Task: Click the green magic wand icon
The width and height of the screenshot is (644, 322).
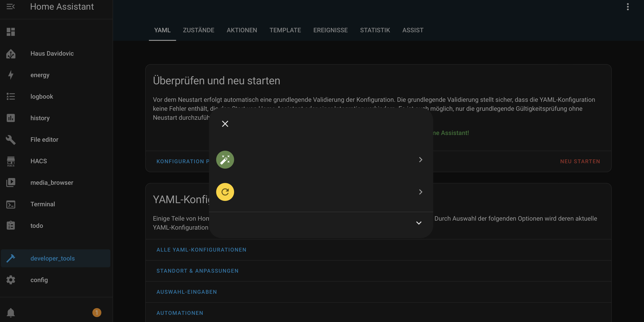Action: click(225, 159)
